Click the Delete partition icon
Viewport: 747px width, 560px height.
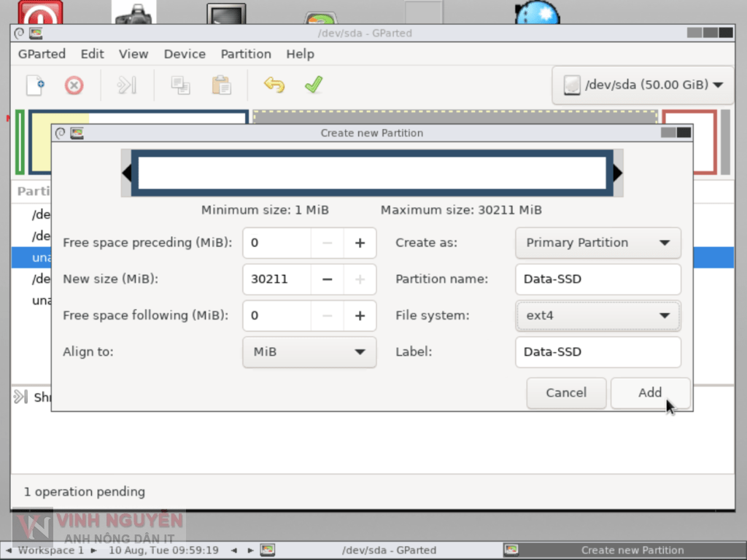point(74,85)
